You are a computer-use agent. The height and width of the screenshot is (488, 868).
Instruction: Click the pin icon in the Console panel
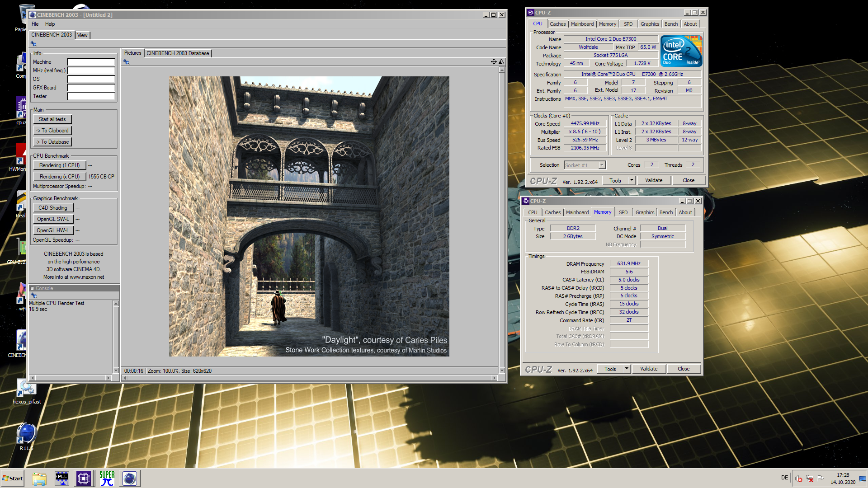click(34, 295)
